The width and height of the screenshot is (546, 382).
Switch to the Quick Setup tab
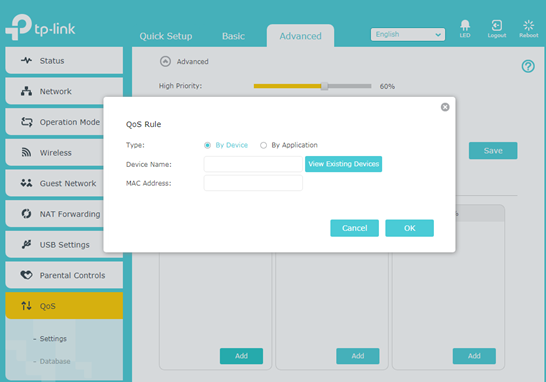166,36
